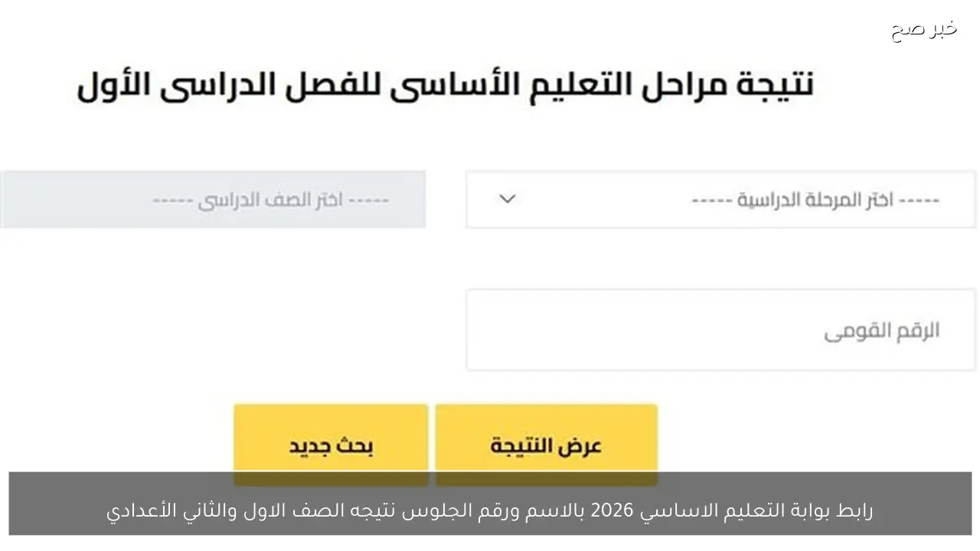Click the empty area of the ID field
The image size is (980, 551).
coord(612,329)
